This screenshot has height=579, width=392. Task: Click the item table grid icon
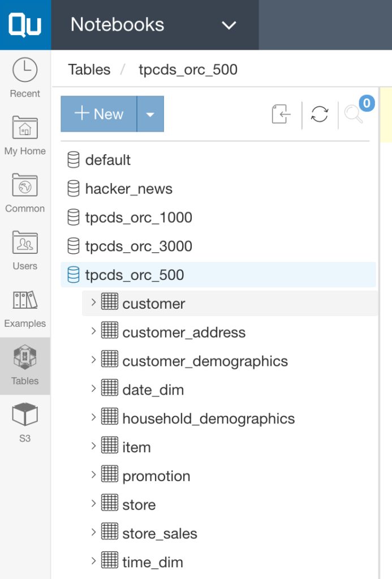[110, 445]
